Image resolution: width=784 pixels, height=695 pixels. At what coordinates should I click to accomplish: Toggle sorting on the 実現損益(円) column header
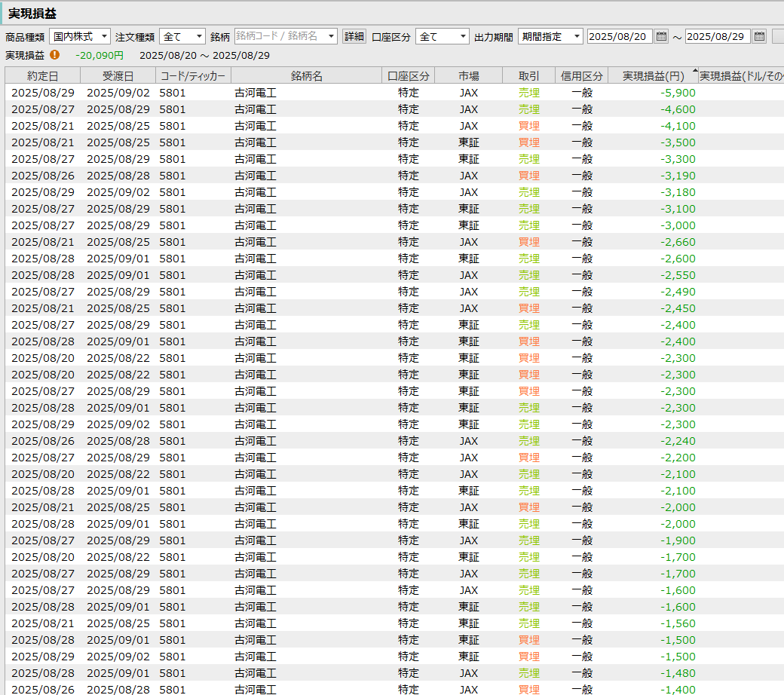click(653, 76)
